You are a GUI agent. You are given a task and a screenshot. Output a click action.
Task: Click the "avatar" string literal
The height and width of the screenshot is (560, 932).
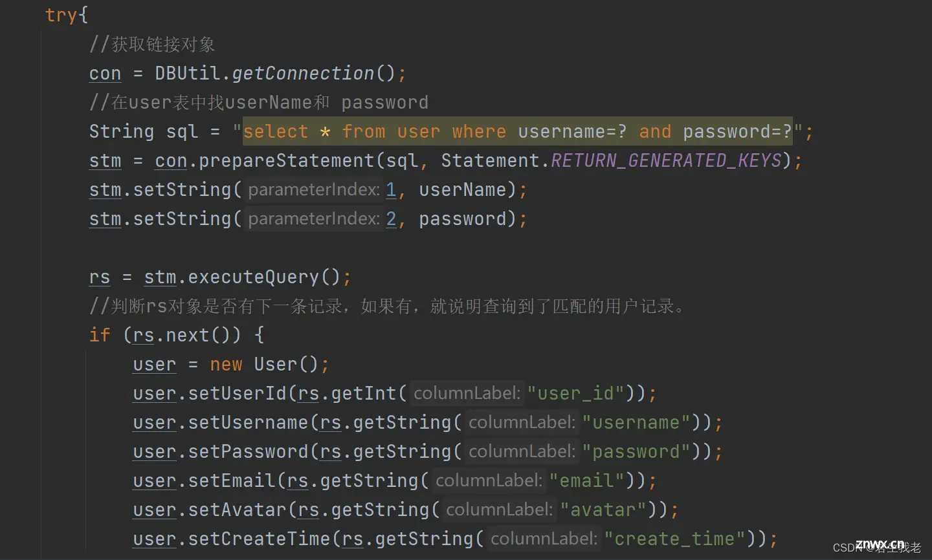(x=603, y=510)
